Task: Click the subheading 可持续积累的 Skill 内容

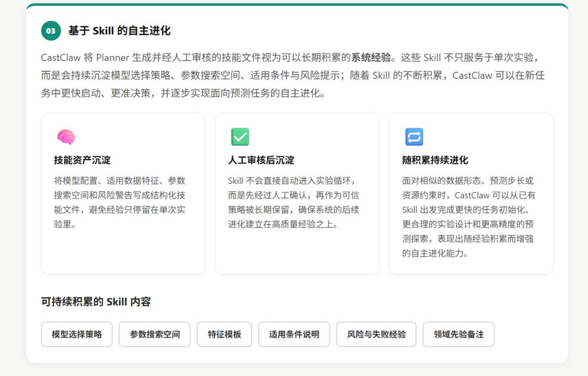Action: 96,302
